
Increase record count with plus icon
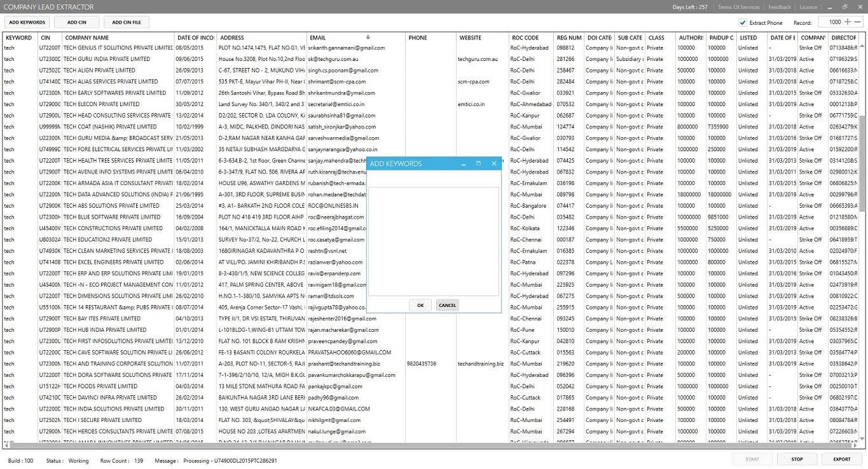[848, 22]
